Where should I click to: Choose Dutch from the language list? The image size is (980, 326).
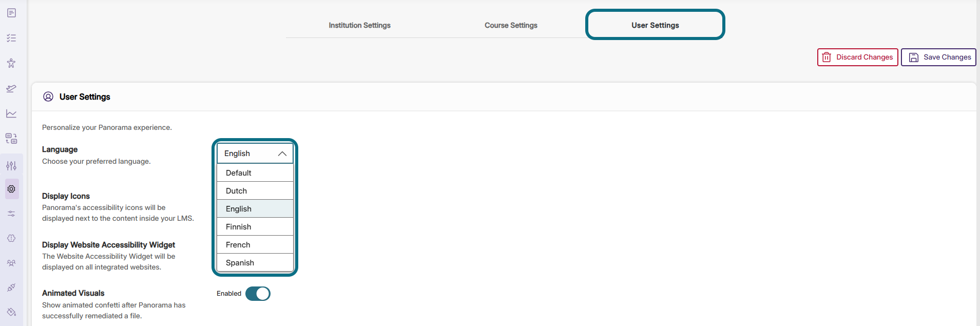[255, 191]
